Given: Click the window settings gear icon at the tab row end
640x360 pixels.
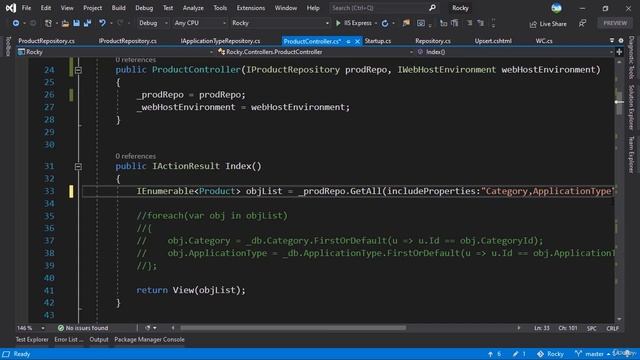Looking at the screenshot, I should [x=621, y=40].
